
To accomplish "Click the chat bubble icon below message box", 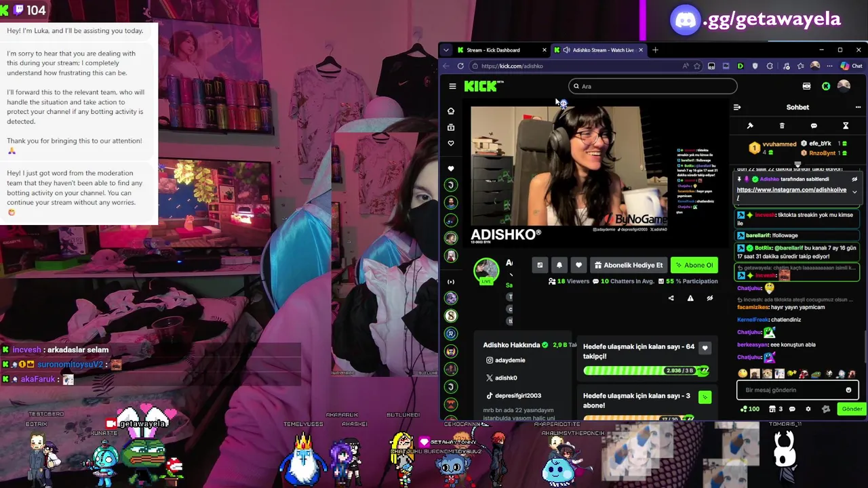I will (x=793, y=409).
